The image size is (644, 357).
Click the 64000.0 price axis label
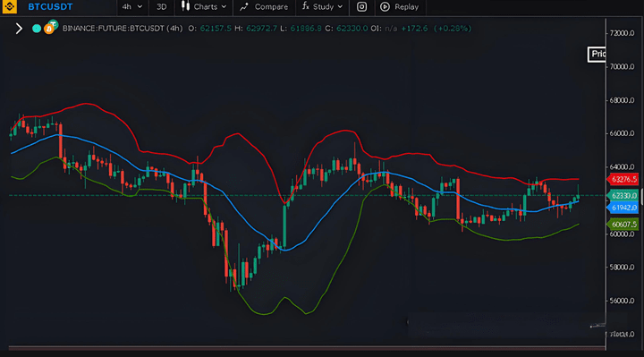tap(623, 166)
